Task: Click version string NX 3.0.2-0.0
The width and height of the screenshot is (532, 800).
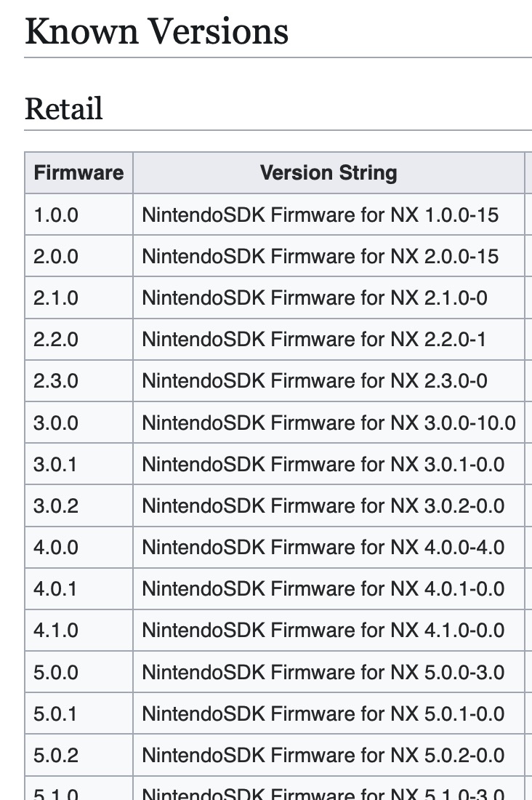Action: tap(323, 505)
